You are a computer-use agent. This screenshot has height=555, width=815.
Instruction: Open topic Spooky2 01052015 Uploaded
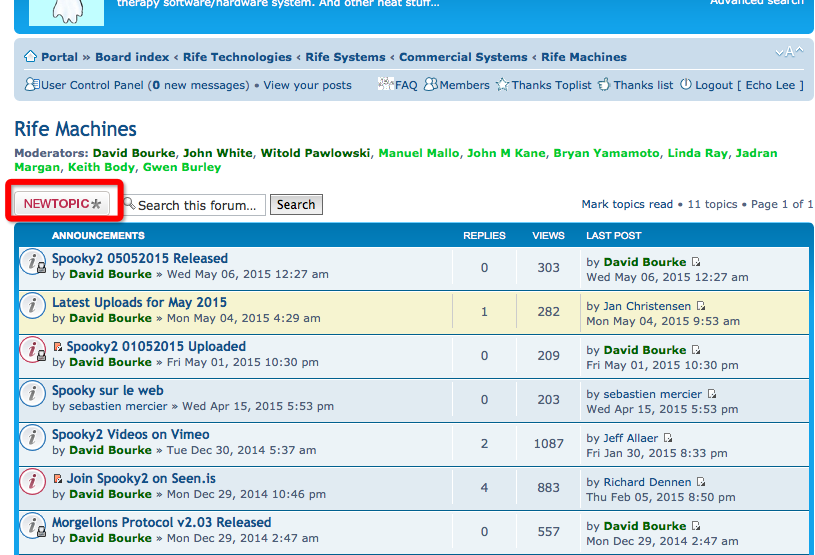(x=156, y=346)
